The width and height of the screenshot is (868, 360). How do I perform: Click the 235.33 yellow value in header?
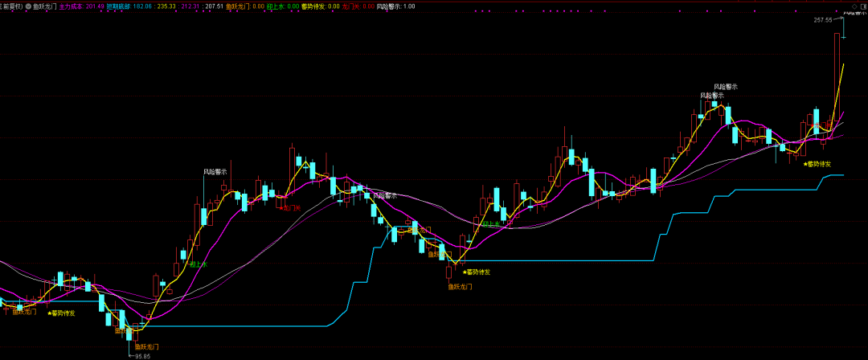click(x=166, y=6)
